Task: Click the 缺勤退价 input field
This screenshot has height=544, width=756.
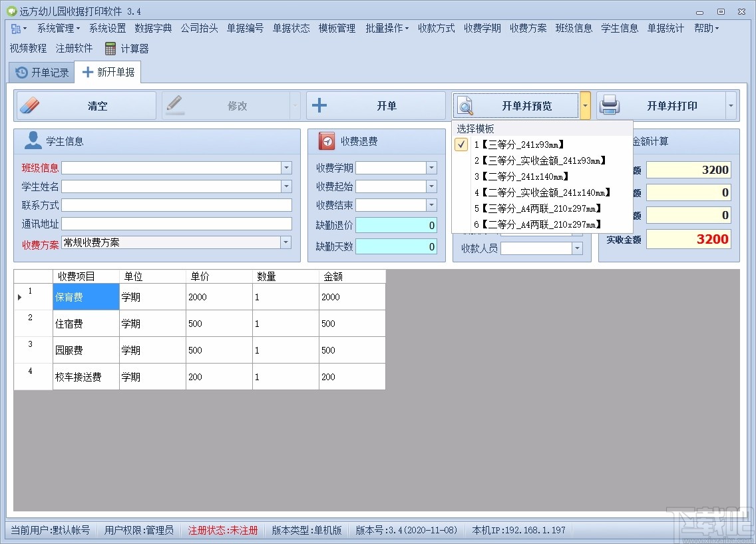Action: click(397, 225)
